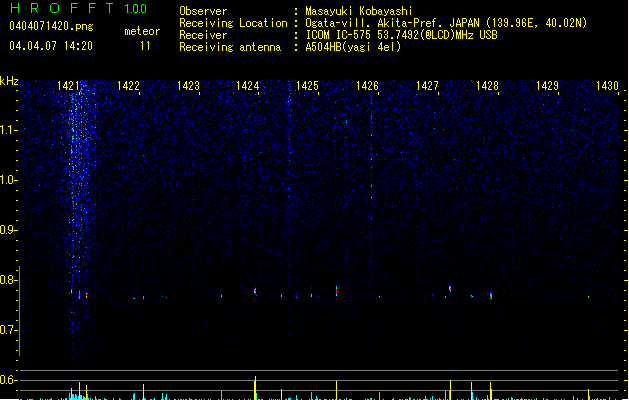Click the Observer label
The width and height of the screenshot is (629, 400).
tap(203, 11)
